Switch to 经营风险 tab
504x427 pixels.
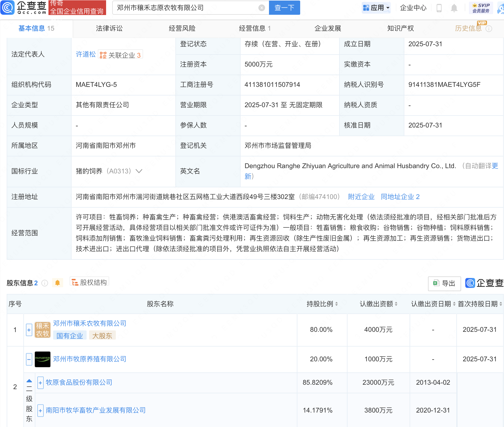click(x=182, y=28)
